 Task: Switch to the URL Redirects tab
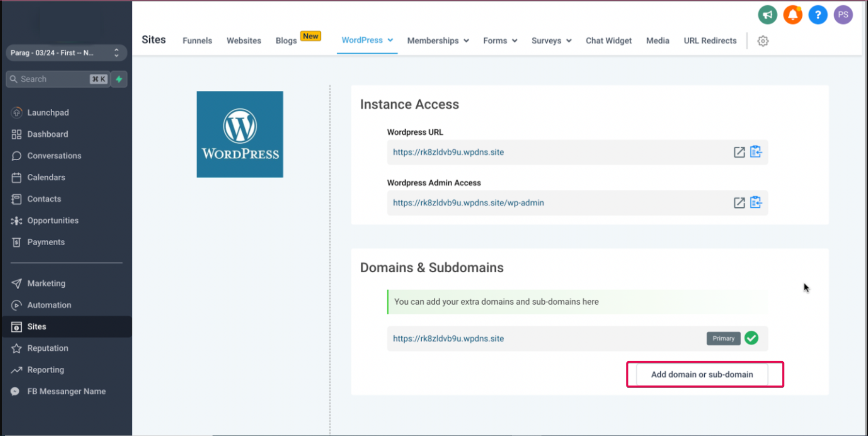click(x=710, y=41)
